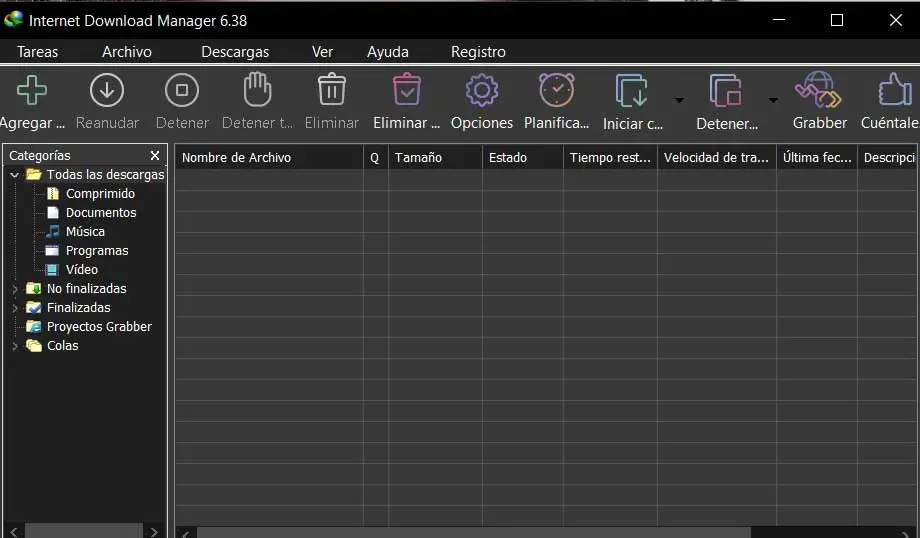Viewport: 920px width, 538px height.
Task: Expand the Finalizadas tree node
Action: pos(15,307)
